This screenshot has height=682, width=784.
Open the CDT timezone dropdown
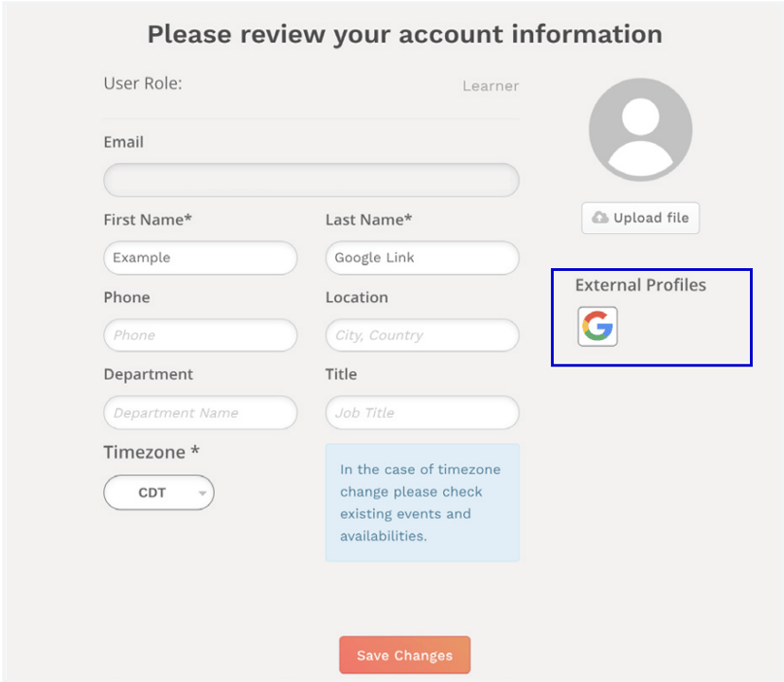coord(158,493)
